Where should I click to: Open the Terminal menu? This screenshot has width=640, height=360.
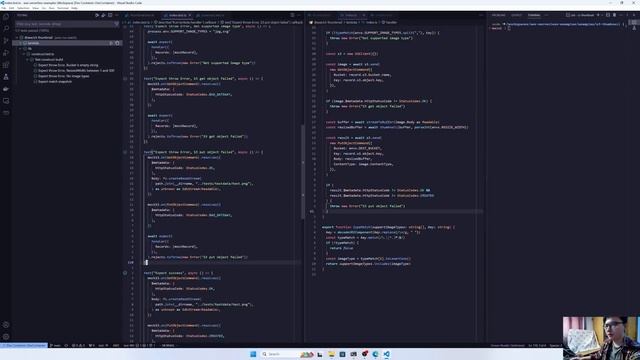(63, 8)
